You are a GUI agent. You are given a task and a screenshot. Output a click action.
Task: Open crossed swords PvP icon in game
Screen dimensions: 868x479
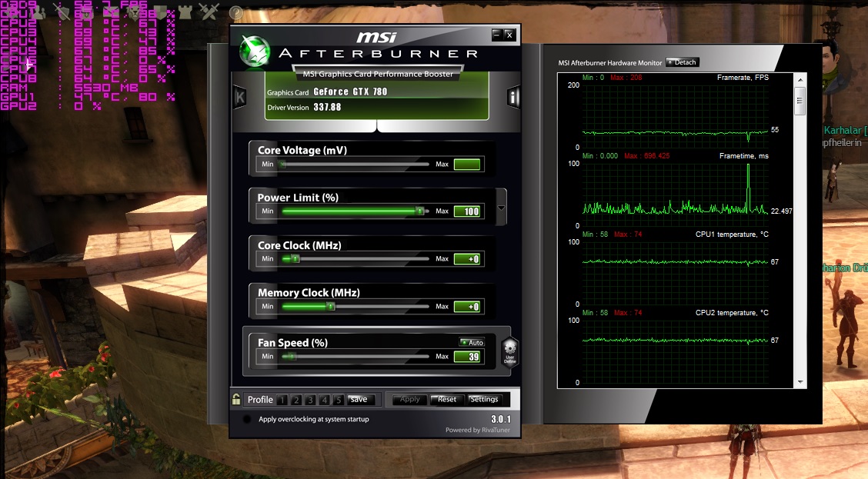click(209, 12)
